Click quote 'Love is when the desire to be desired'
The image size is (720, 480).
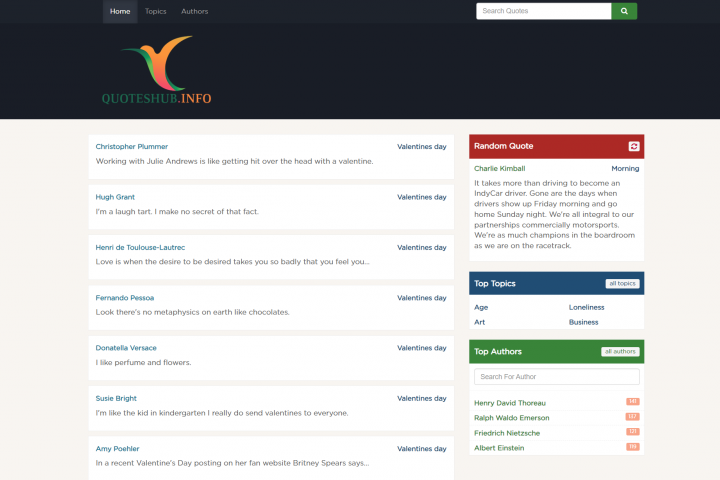(232, 262)
